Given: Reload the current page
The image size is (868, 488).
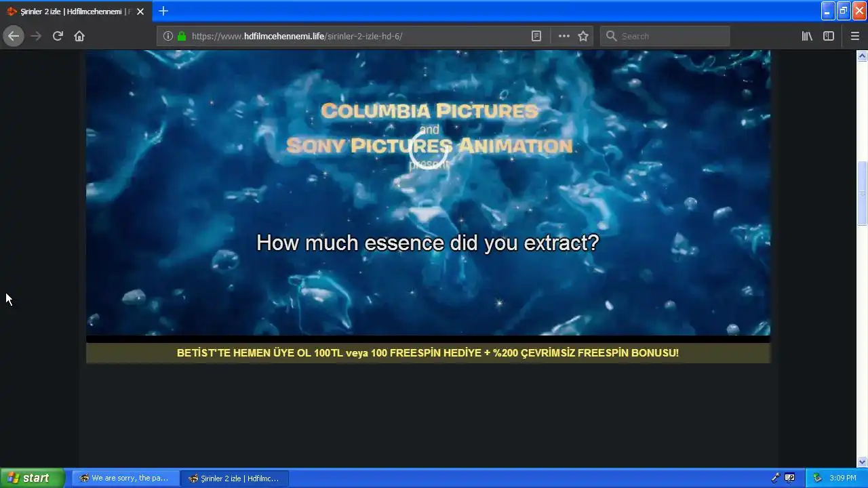Looking at the screenshot, I should (x=58, y=36).
